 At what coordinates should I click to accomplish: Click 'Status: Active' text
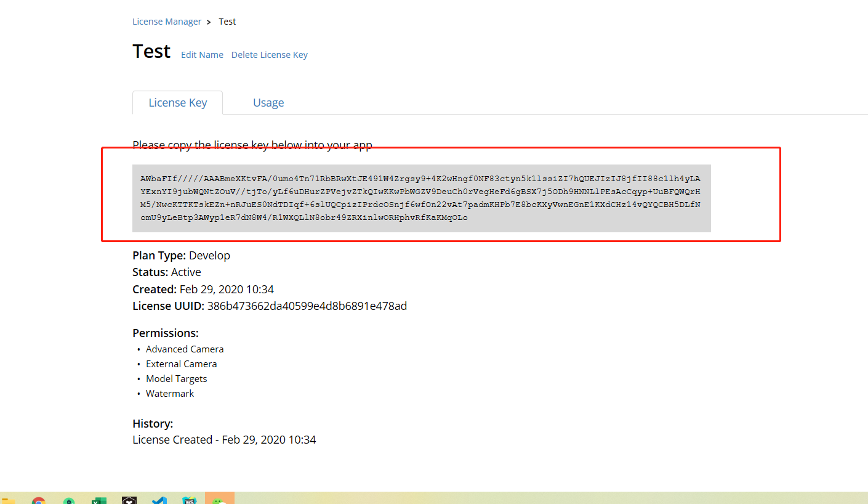click(x=167, y=272)
